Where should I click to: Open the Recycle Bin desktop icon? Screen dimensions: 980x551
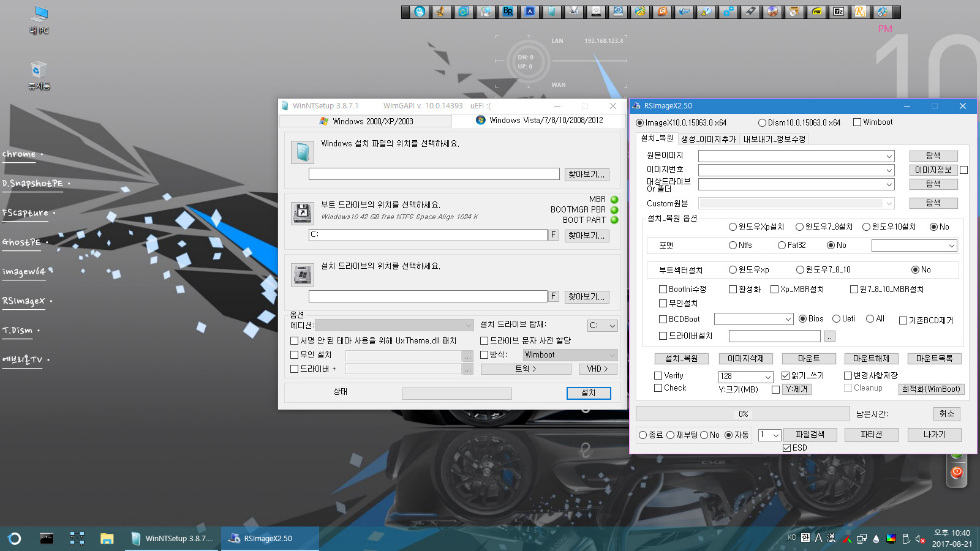coord(39,75)
